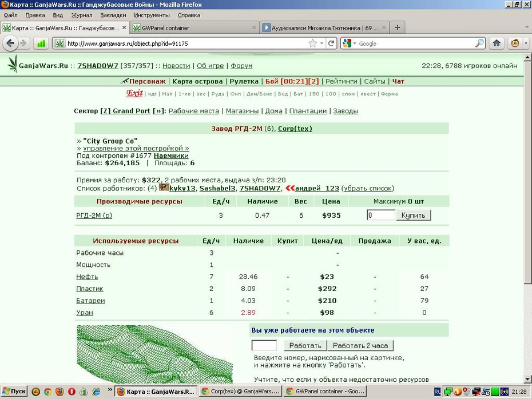Open the РГД-2М (р) resource link
This screenshot has width=532, height=399.
(94, 216)
